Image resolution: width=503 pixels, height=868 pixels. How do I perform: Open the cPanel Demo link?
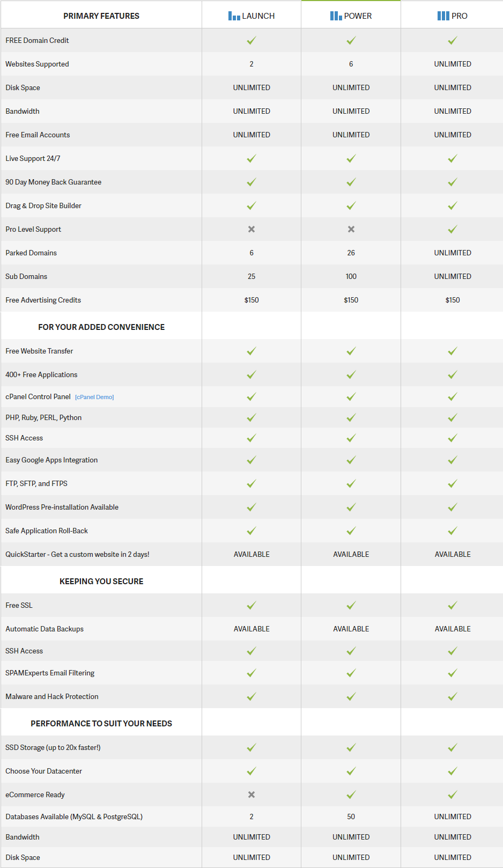tap(94, 397)
